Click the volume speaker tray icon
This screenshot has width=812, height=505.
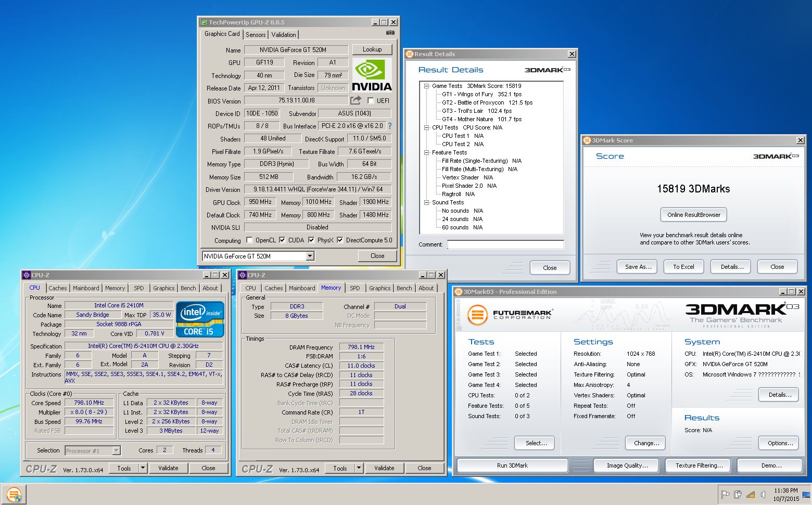(x=763, y=495)
